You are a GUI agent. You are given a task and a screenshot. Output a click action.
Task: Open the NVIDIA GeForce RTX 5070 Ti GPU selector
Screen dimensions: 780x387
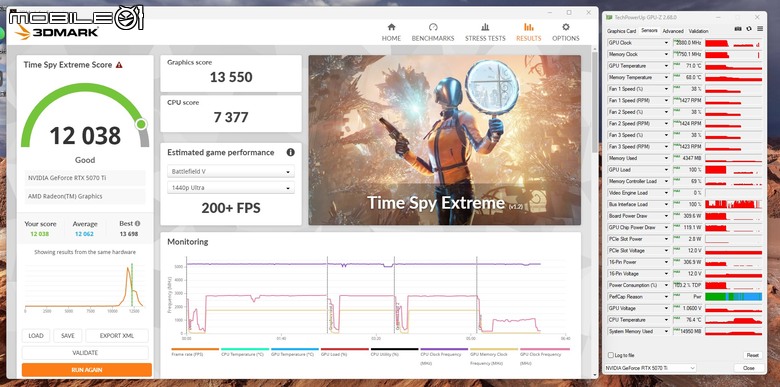[x=650, y=368]
